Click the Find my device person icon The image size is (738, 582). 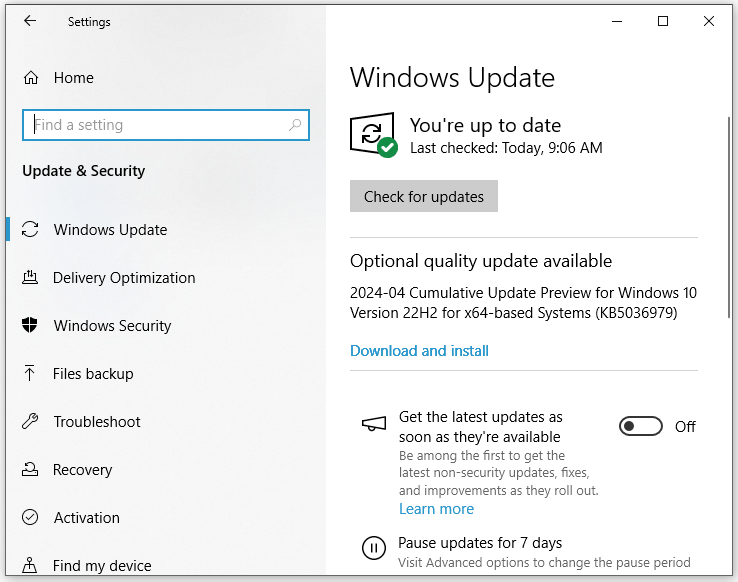pyautogui.click(x=30, y=565)
